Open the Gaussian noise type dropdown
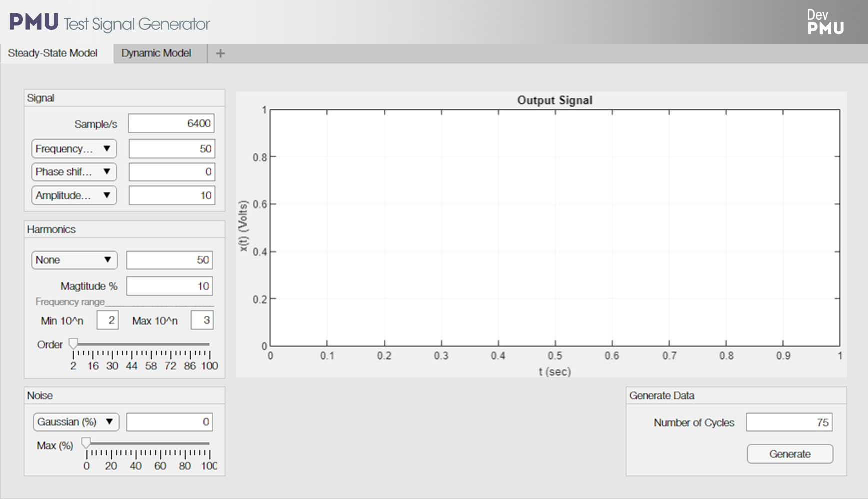 [x=76, y=422]
